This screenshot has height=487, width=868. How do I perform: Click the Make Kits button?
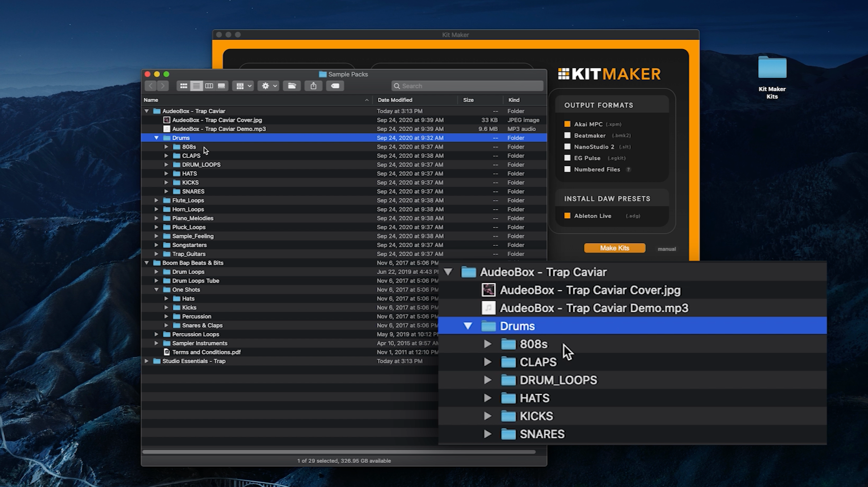click(x=615, y=248)
